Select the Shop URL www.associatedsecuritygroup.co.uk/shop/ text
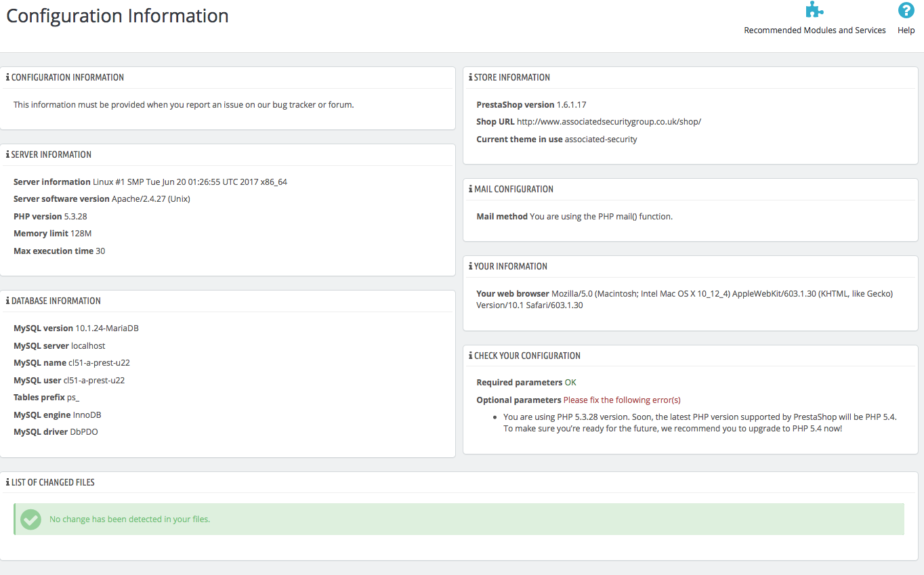This screenshot has width=924, height=575. pos(609,122)
